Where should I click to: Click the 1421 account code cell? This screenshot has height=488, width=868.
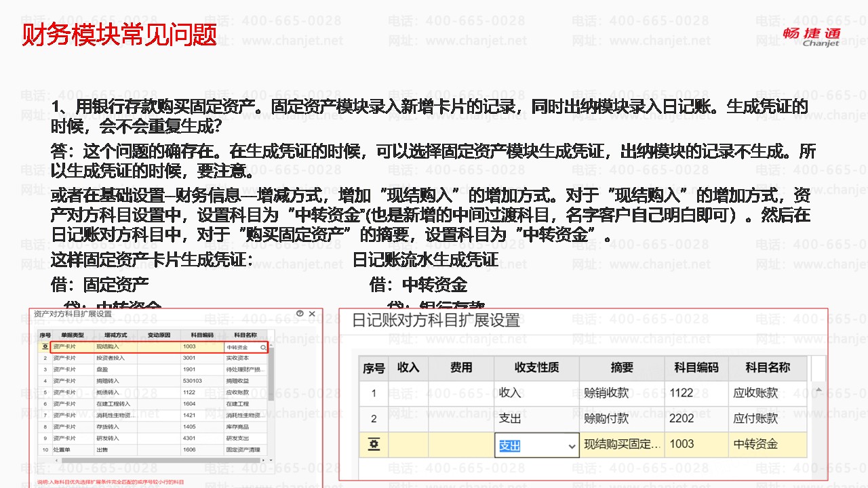click(x=202, y=415)
